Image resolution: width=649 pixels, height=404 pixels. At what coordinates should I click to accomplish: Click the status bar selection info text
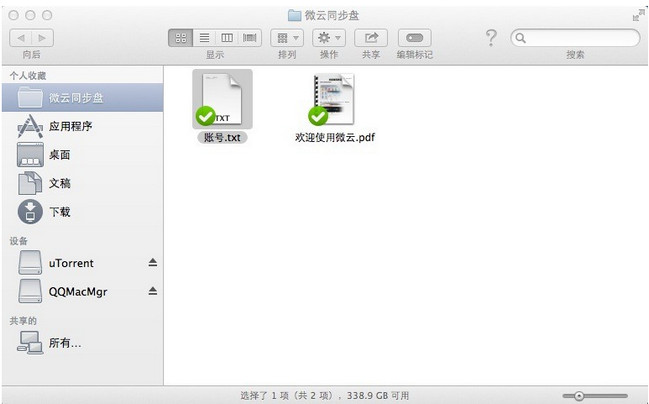click(x=324, y=396)
